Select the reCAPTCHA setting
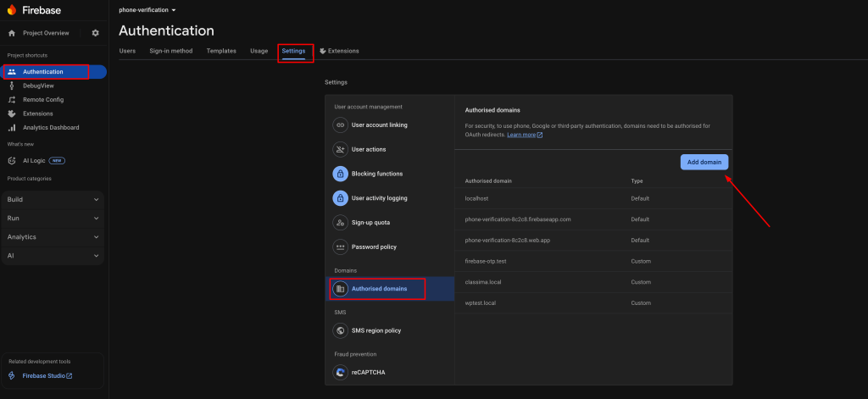This screenshot has width=868, height=399. (x=390, y=373)
